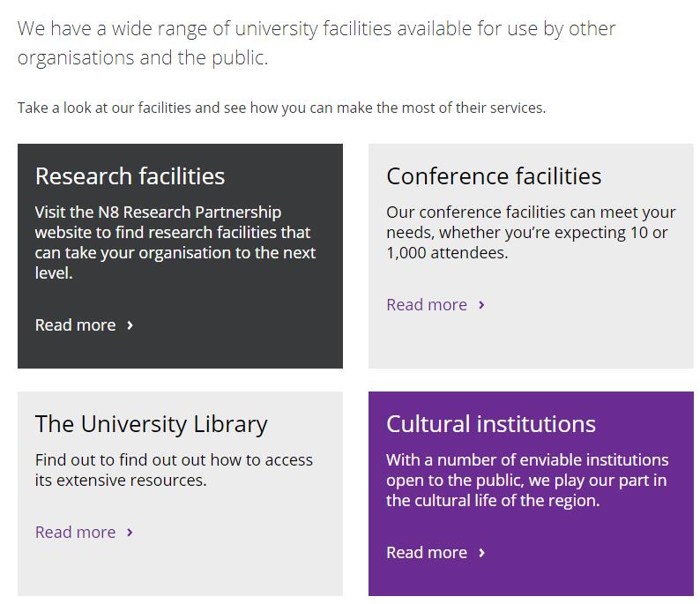
Task: Select the Conference facilities heading
Action: coord(494,176)
